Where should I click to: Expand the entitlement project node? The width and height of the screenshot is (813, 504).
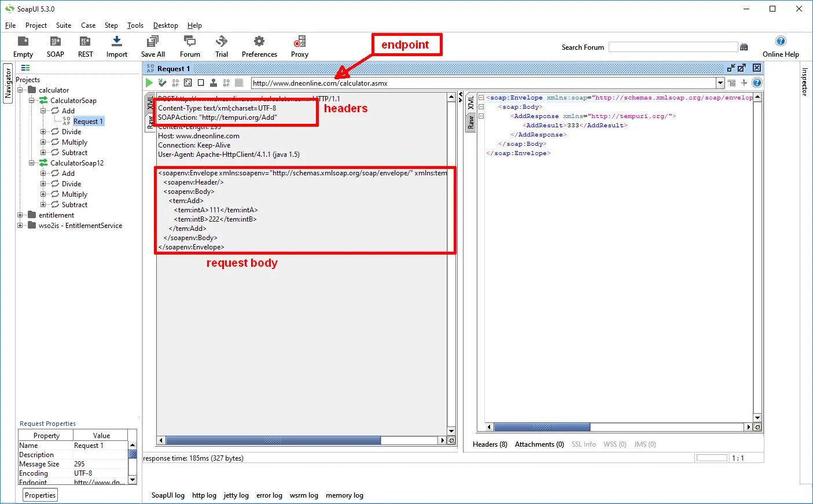click(x=20, y=215)
